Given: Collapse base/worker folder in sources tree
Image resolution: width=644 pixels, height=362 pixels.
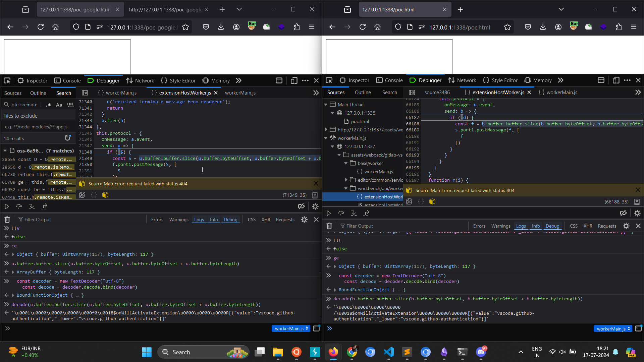Looking at the screenshot, I should pyautogui.click(x=346, y=163).
